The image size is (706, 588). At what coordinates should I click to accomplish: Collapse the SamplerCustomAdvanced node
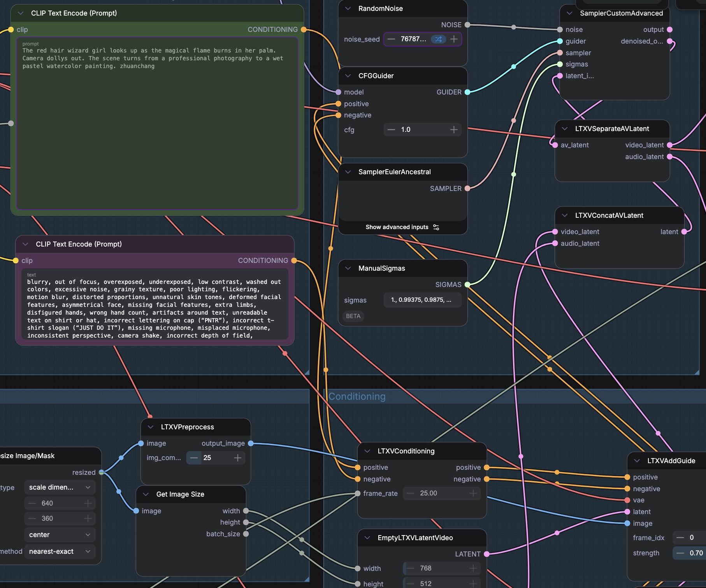click(570, 13)
